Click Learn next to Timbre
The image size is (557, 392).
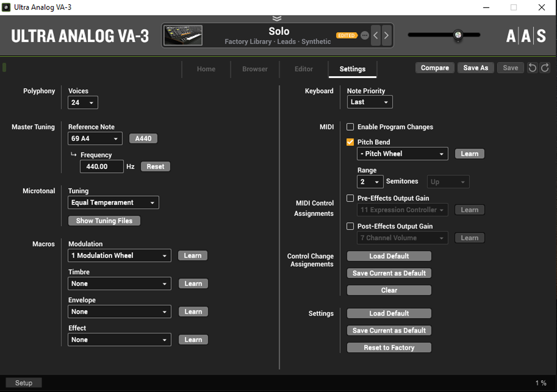pyautogui.click(x=193, y=283)
